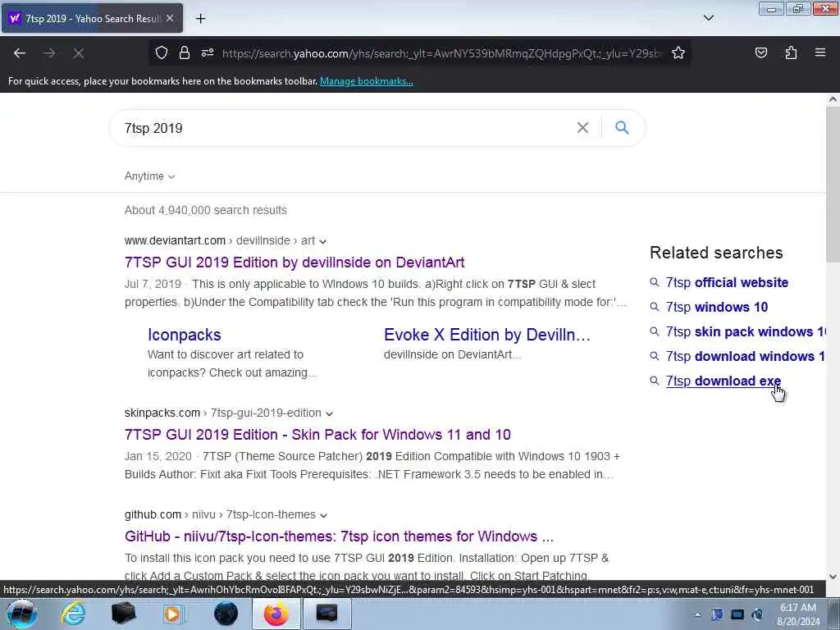Click the padlock site security icon
840x630 pixels.
[185, 53]
